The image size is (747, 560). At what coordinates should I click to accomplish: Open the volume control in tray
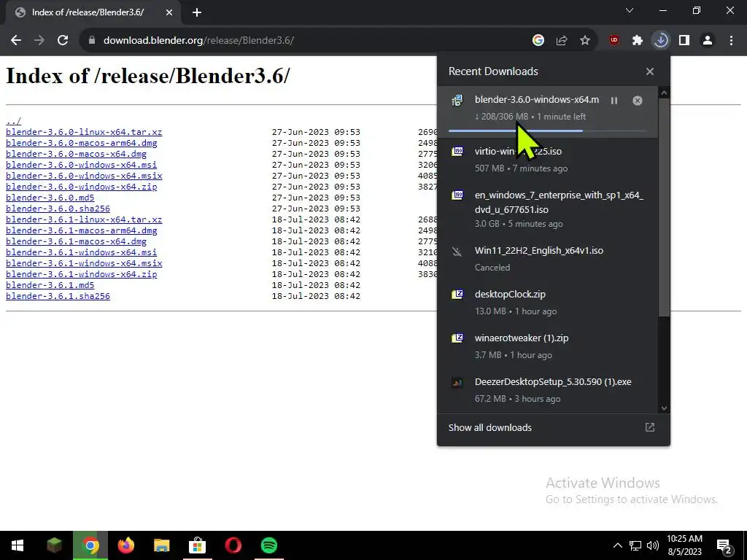(x=653, y=545)
